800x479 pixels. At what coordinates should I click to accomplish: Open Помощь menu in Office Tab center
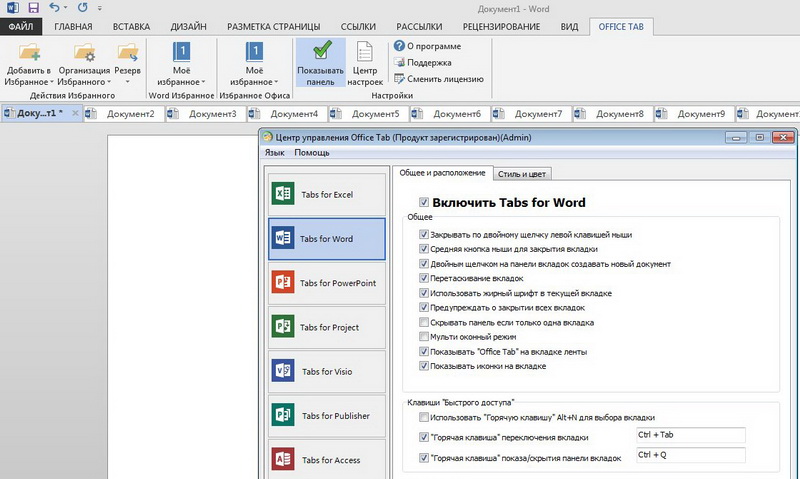312,153
